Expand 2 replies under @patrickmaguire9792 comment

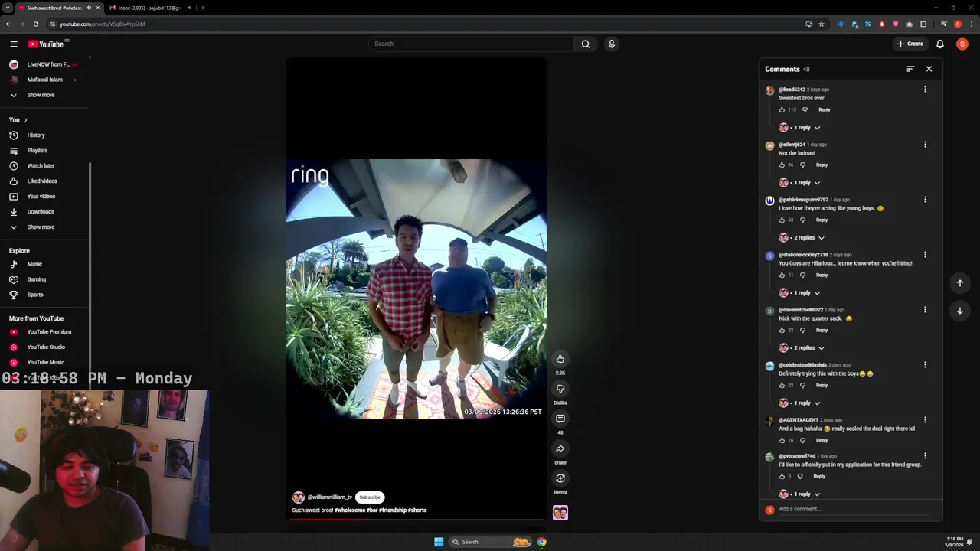pos(802,238)
